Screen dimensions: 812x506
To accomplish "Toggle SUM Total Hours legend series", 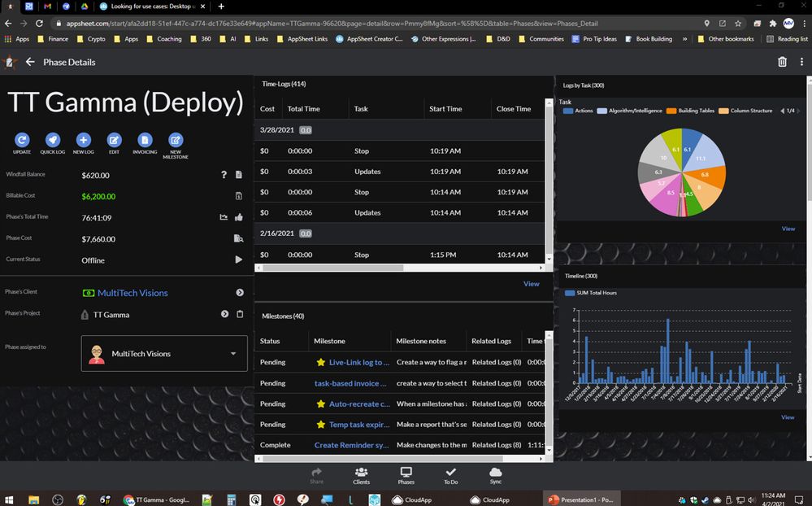I will coord(590,293).
